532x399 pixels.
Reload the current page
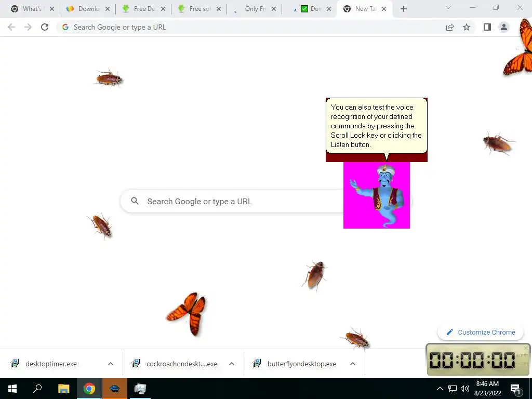45,27
